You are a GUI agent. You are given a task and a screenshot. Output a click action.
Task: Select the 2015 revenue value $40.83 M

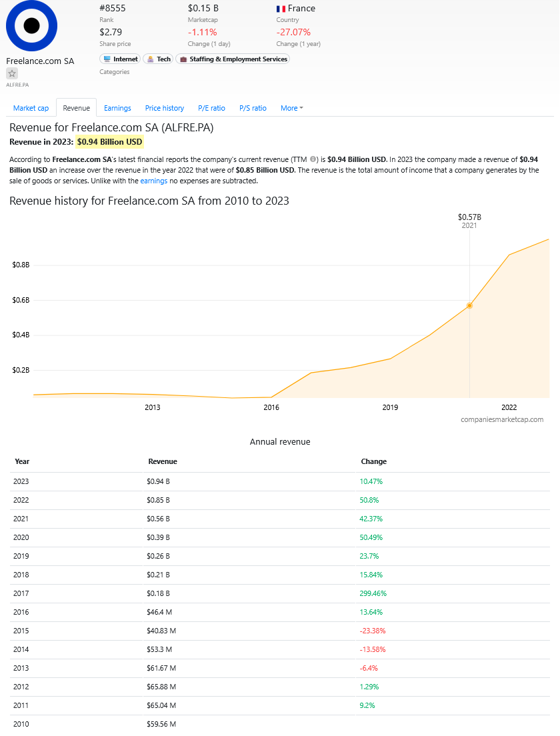[x=161, y=631]
